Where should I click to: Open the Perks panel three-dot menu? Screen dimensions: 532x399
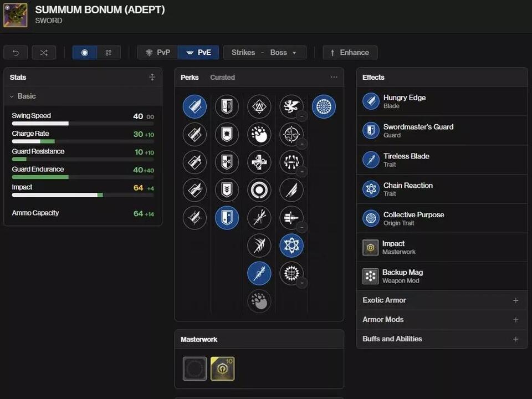[334, 78]
